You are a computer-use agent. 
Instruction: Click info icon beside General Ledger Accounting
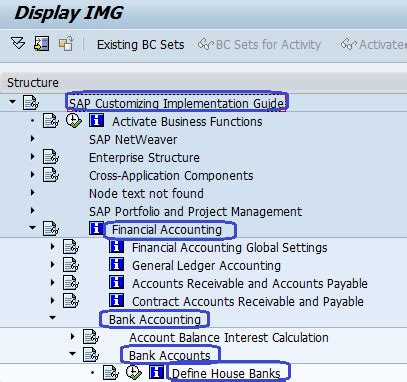pyautogui.click(x=116, y=264)
